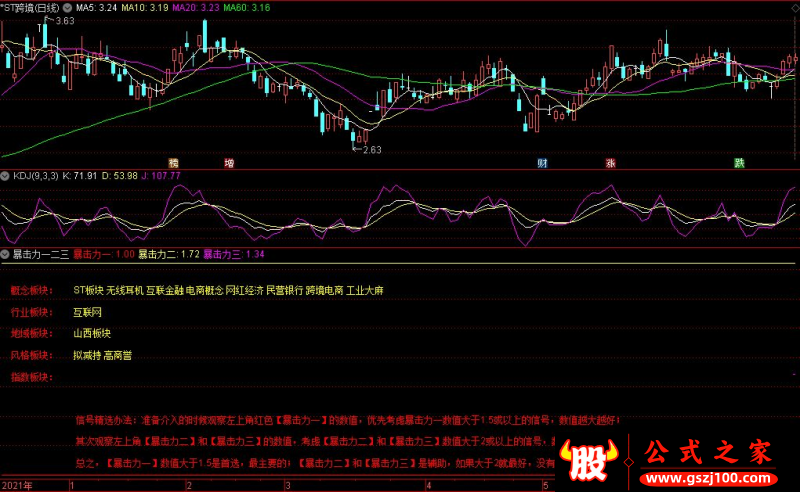Click the 指数板块 row label
This screenshot has height=492, width=800.
(32, 377)
